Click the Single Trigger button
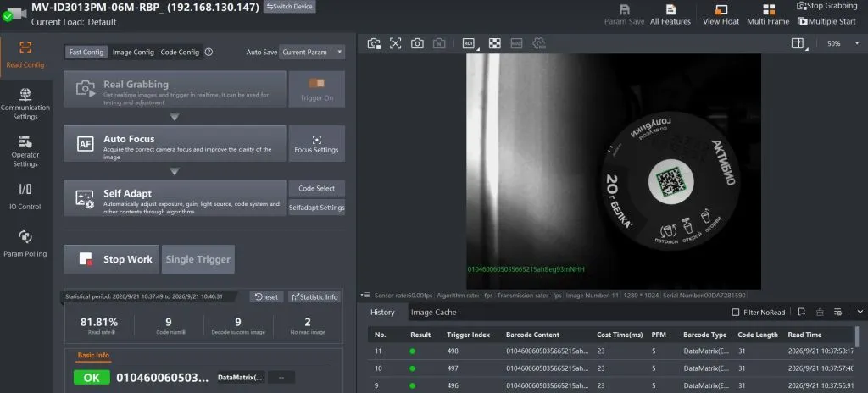The width and height of the screenshot is (868, 393). click(x=198, y=259)
